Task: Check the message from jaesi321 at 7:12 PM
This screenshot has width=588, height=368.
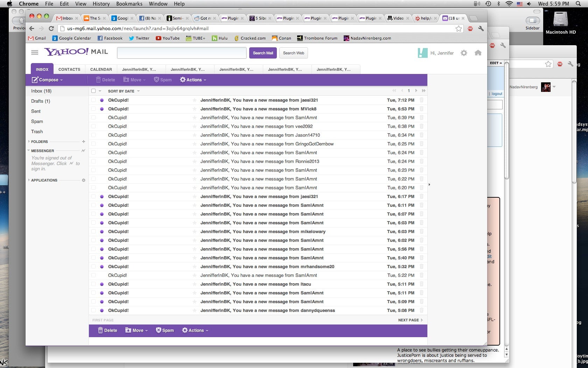Action: pyautogui.click(x=93, y=100)
